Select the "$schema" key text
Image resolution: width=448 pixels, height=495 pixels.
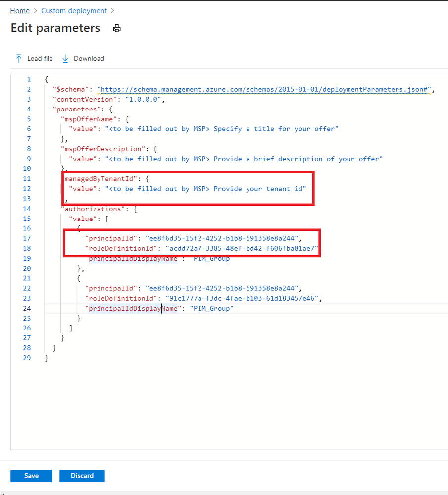click(x=71, y=89)
